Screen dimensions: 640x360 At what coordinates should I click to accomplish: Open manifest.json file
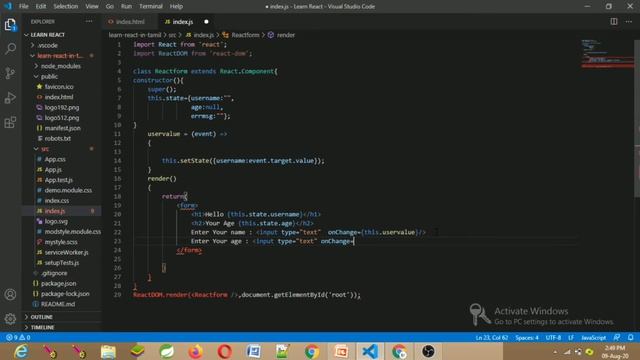click(x=61, y=128)
